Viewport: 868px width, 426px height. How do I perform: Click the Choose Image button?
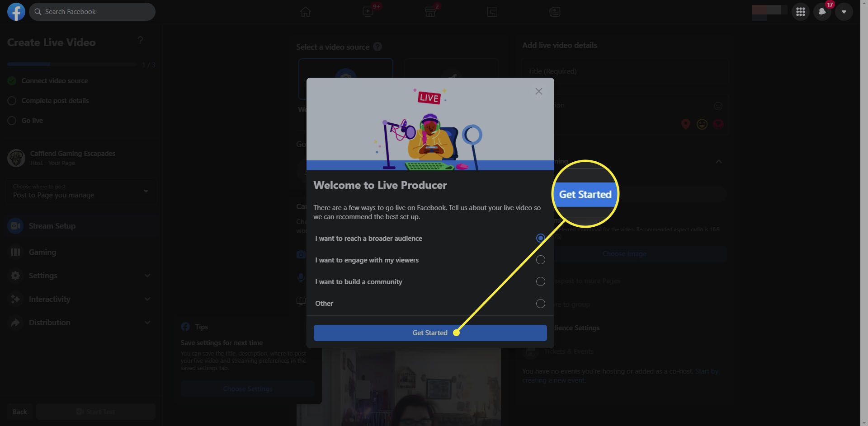624,254
